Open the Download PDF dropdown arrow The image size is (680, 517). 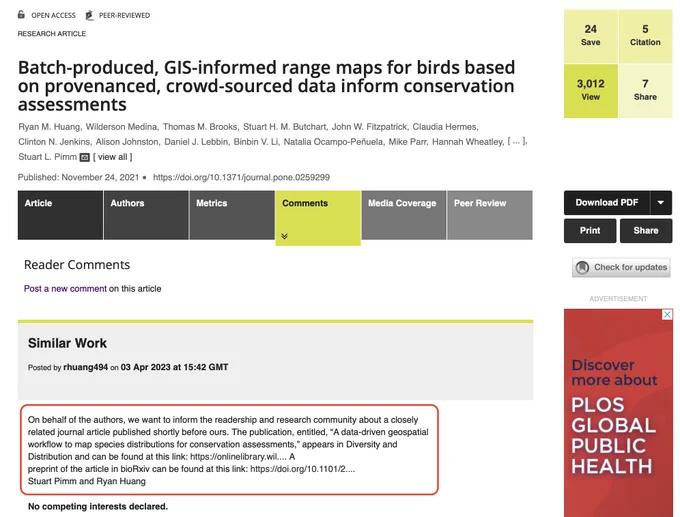point(660,203)
